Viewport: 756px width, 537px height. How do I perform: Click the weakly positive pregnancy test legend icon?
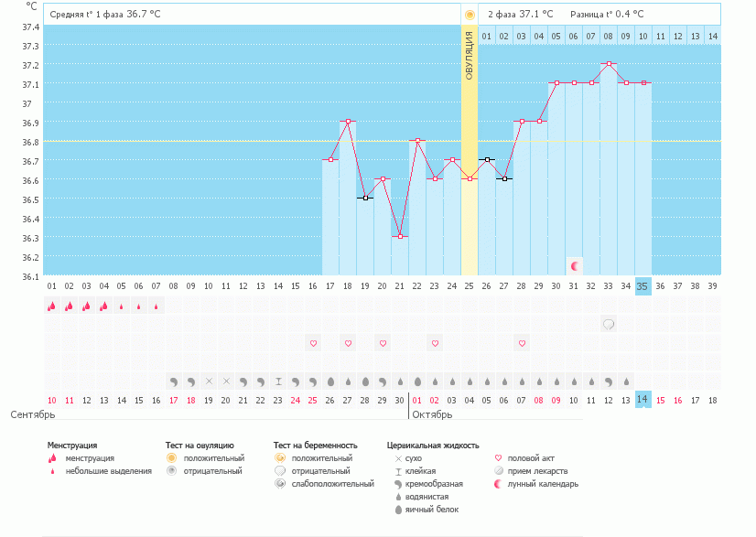(x=280, y=484)
